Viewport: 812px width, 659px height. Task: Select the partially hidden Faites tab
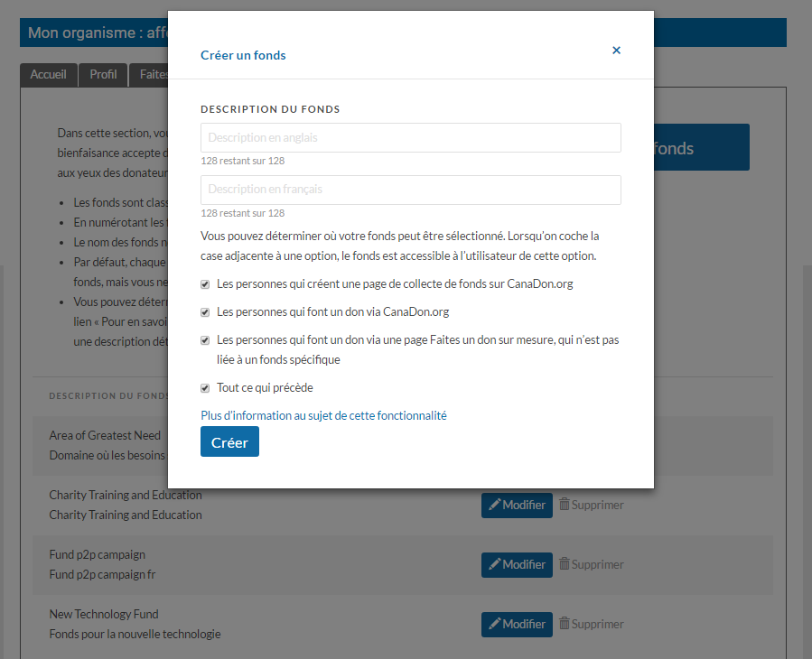tap(150, 75)
